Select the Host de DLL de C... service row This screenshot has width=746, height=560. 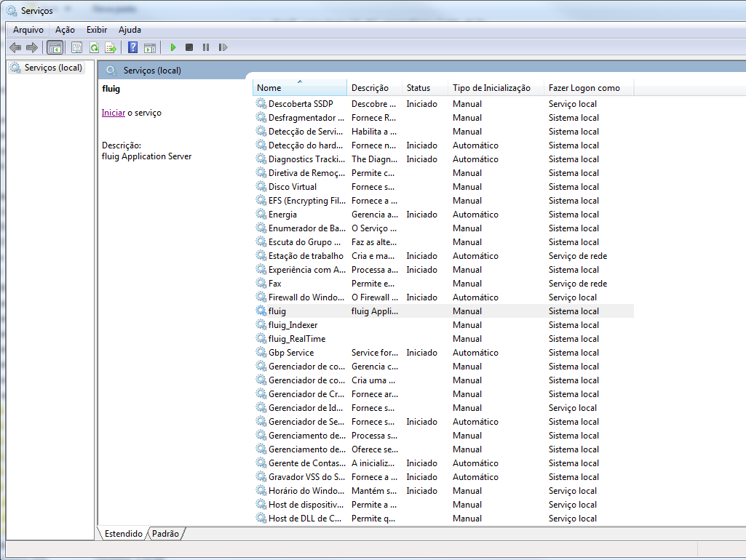point(443,518)
